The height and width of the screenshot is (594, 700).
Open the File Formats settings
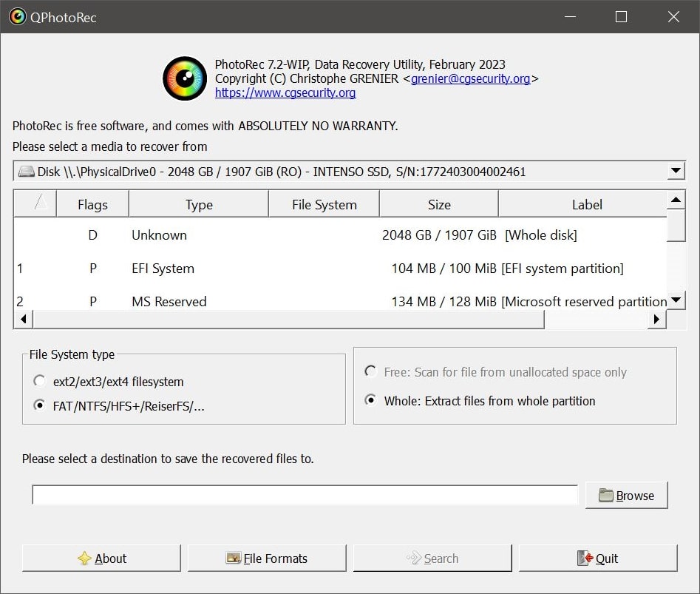[267, 558]
